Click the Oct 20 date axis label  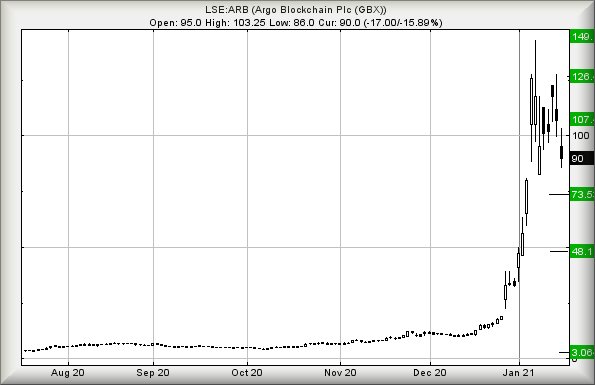[x=247, y=373]
